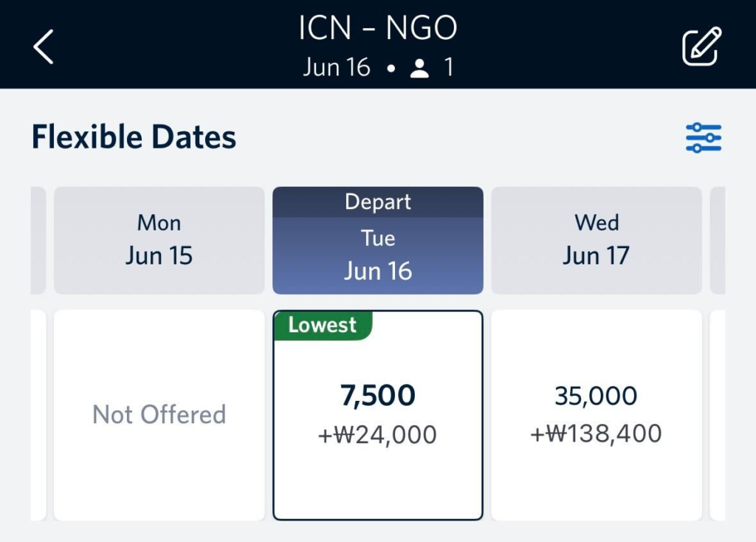Tap the partially visible next date tab
Image resolution: width=756 pixels, height=542 pixels.
(x=717, y=241)
